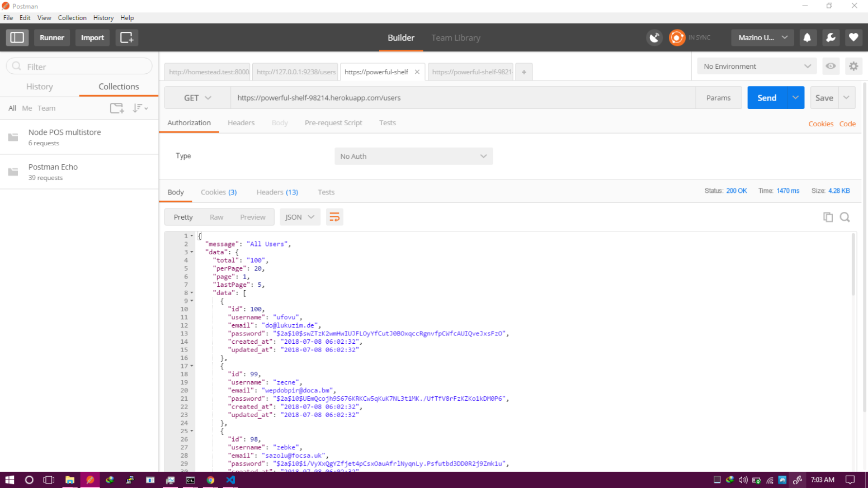
Task: Select the Preview response view
Action: tap(253, 217)
